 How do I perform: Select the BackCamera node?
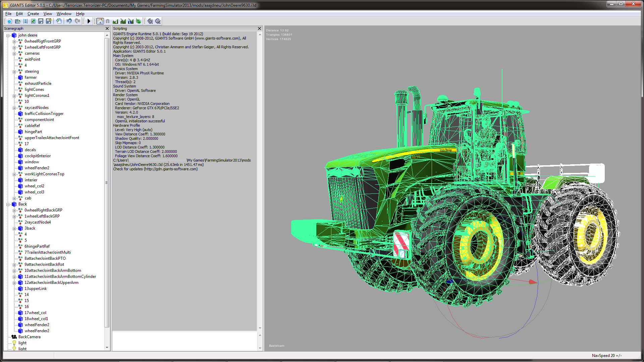[x=29, y=337]
